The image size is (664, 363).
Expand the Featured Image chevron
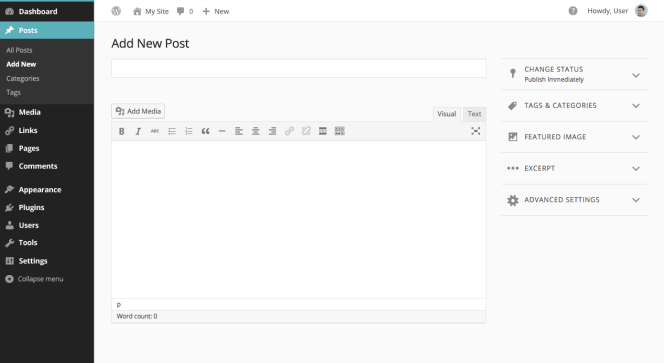coord(636,137)
